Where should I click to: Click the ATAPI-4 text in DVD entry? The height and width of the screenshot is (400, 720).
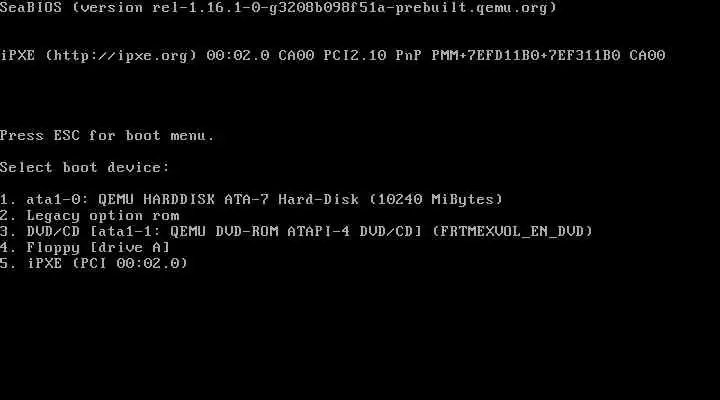(x=319, y=231)
